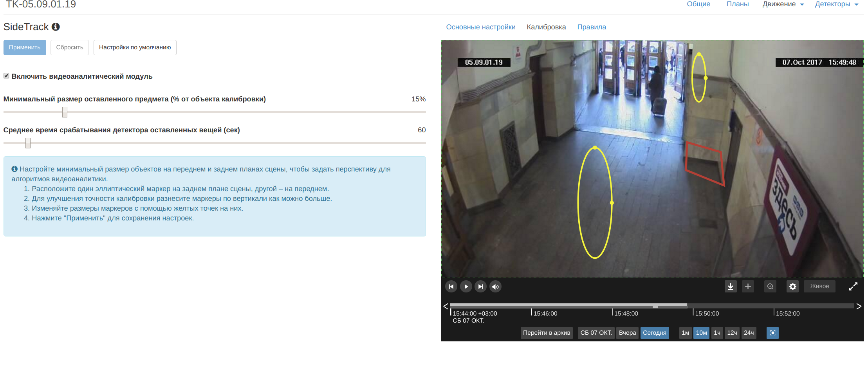868x368 pixels.
Task: Move timeline later with right arrow
Action: (859, 306)
